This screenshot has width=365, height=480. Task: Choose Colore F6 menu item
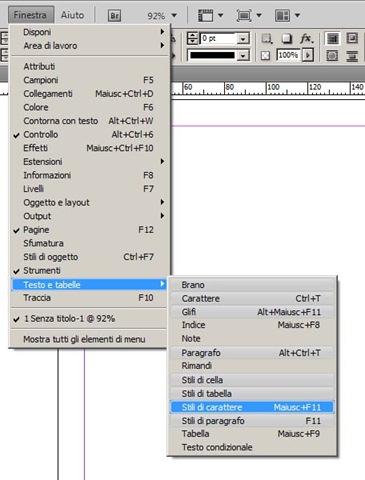[91, 107]
